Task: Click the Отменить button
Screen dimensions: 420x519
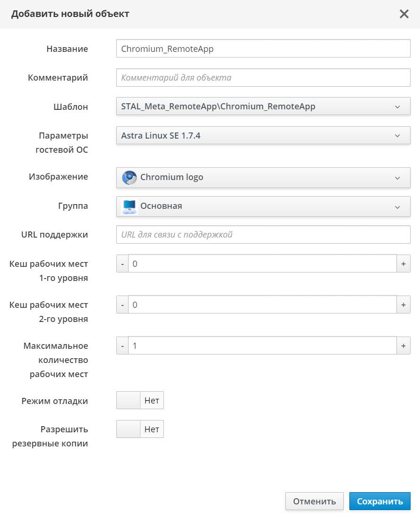Action: tap(314, 501)
